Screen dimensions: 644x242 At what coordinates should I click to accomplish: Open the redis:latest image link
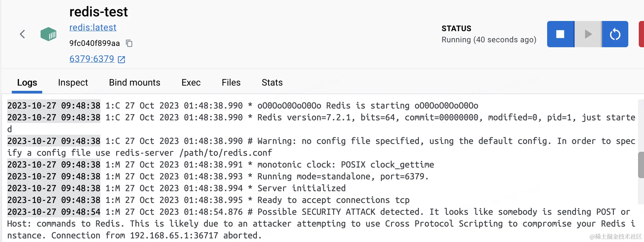(x=93, y=28)
